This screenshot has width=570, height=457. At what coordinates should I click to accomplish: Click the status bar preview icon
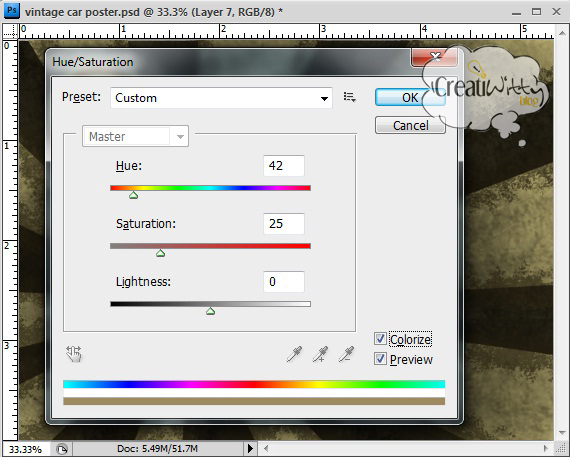62,449
